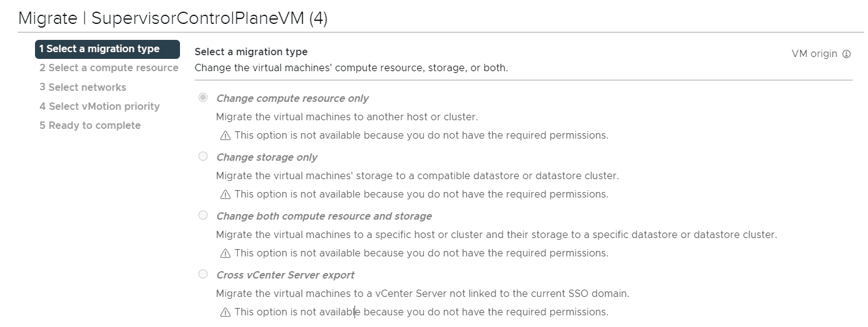Screen dimensions: 868x327
Task: Select Change compute resource only radio button
Action: coord(203,98)
